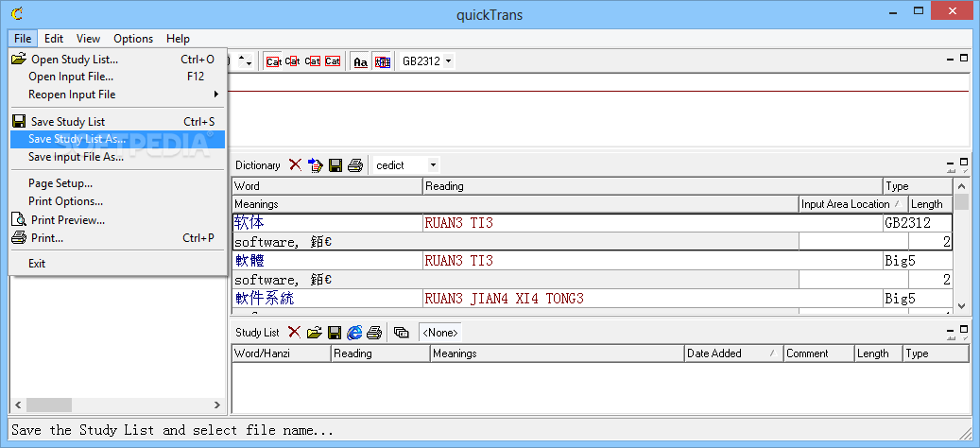Click Study List Word/Hanzi column header

click(x=282, y=353)
